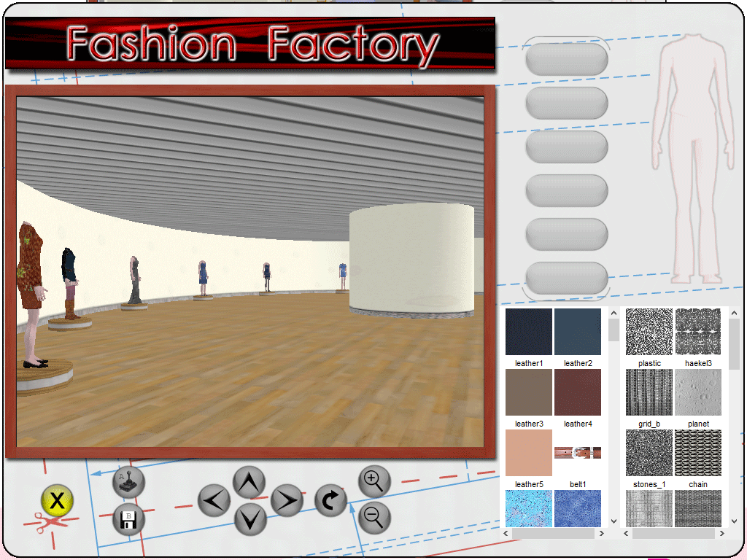Rotate view with curved arrow button
This screenshot has width=747, height=560.
(330, 500)
